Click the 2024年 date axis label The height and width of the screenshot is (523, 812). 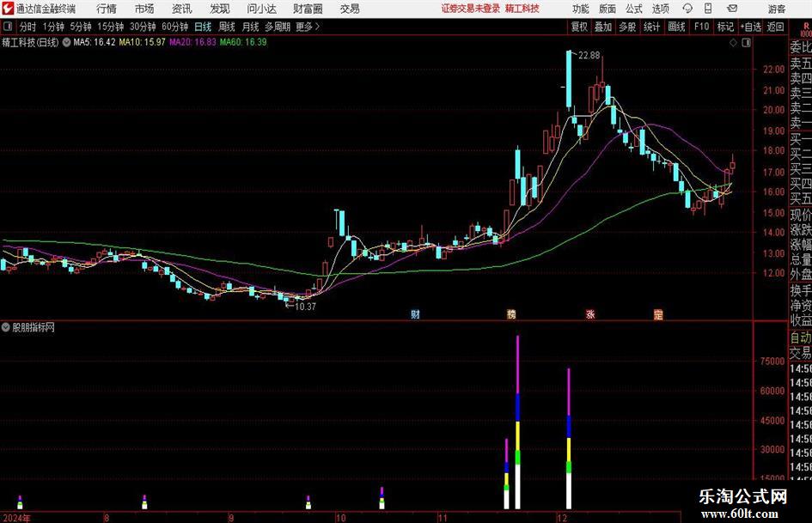pyautogui.click(x=16, y=518)
